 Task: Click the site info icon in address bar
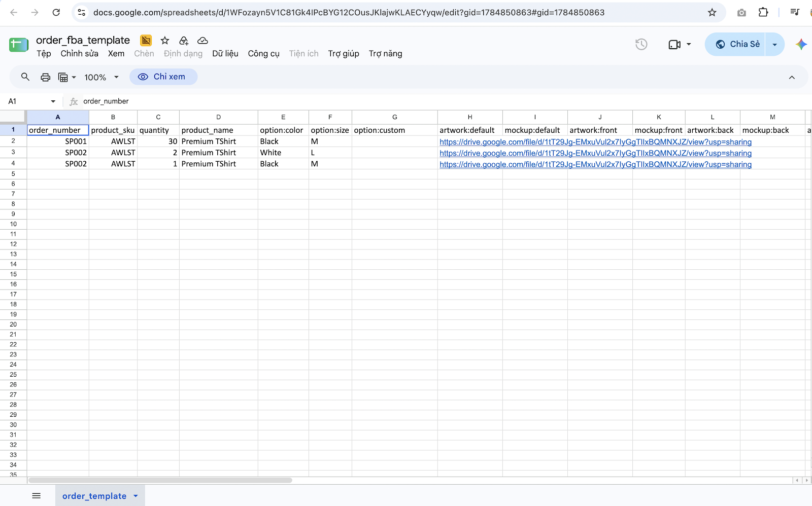pyautogui.click(x=81, y=12)
